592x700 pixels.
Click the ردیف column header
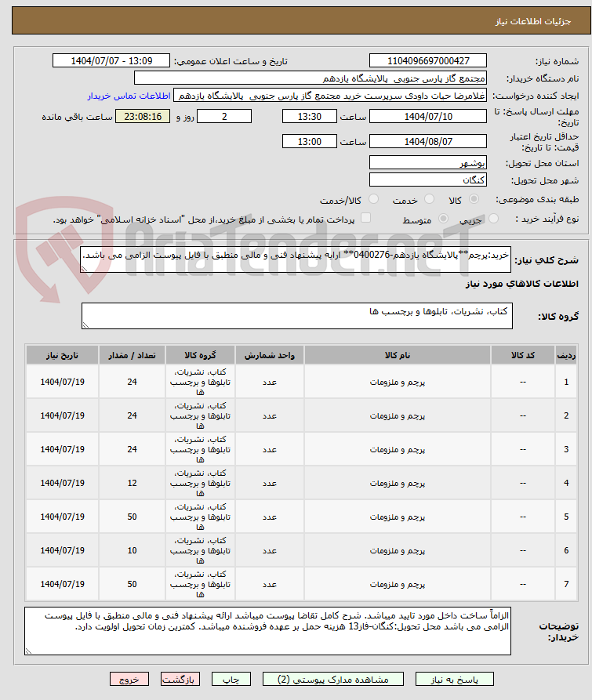(x=566, y=355)
